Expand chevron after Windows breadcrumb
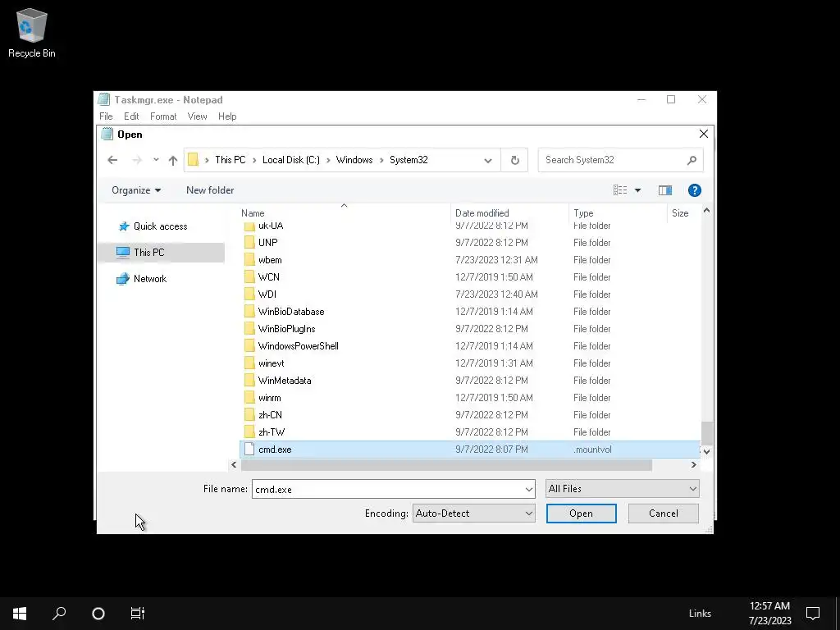 [x=381, y=160]
